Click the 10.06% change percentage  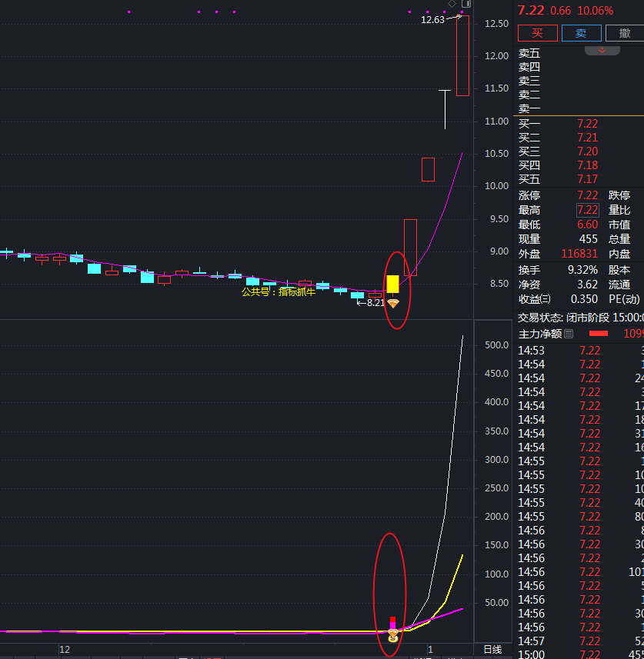click(x=595, y=11)
